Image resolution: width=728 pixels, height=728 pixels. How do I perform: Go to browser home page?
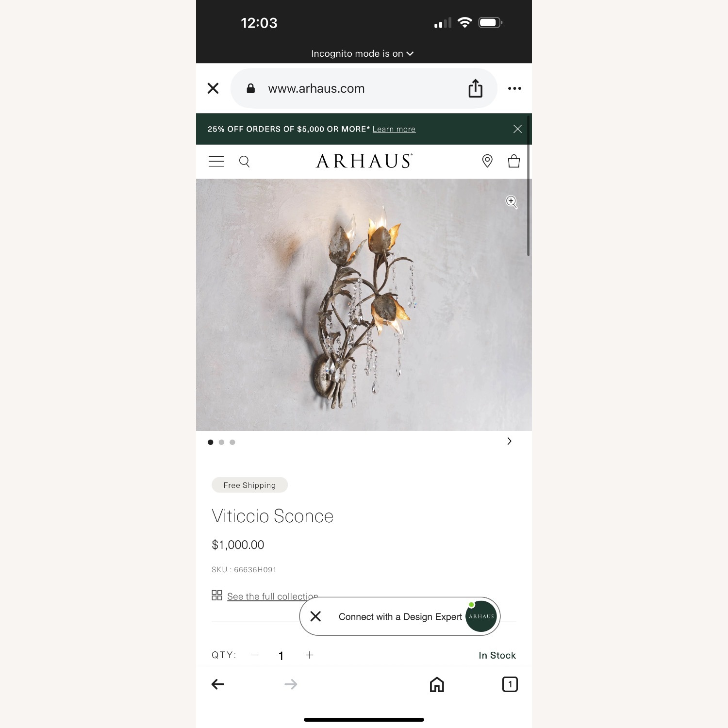coord(437,684)
